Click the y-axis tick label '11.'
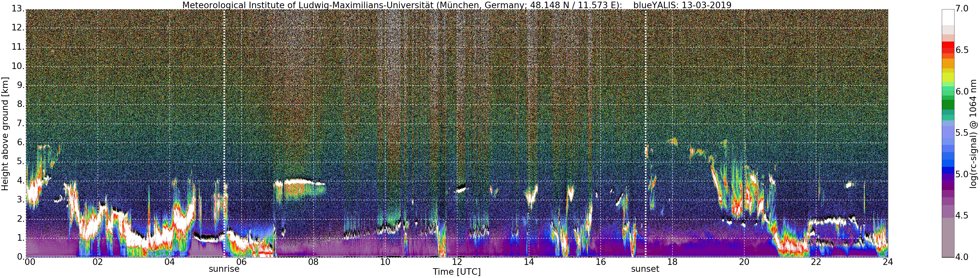 18,47
